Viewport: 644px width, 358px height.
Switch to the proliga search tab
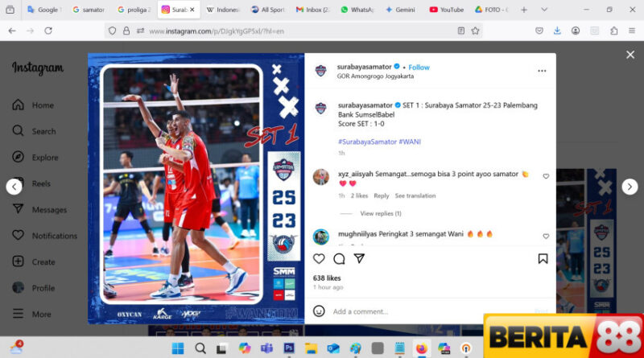134,10
